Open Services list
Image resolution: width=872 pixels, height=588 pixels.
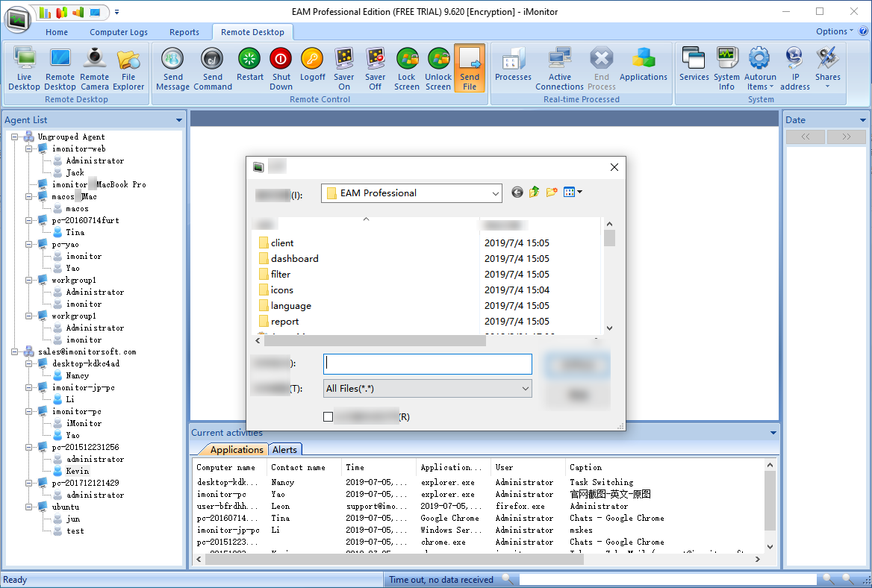(x=694, y=64)
